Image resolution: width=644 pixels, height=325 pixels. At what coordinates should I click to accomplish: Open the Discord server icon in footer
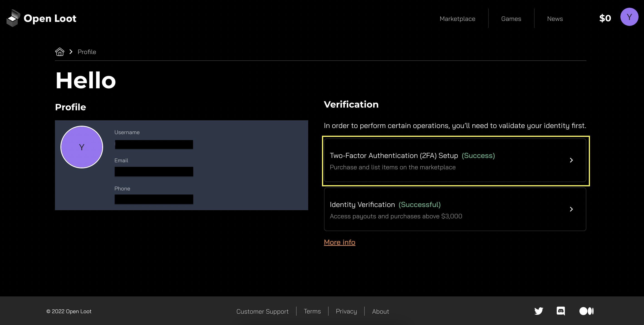point(561,311)
